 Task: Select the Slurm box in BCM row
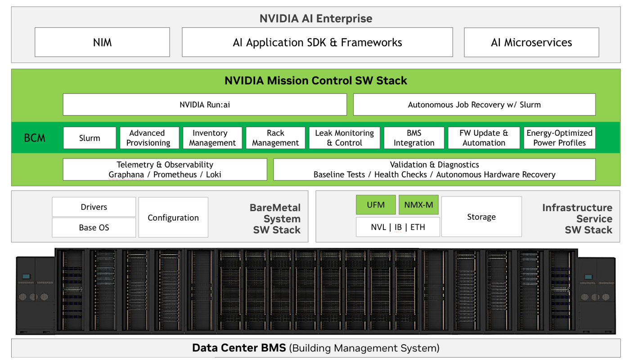point(90,138)
